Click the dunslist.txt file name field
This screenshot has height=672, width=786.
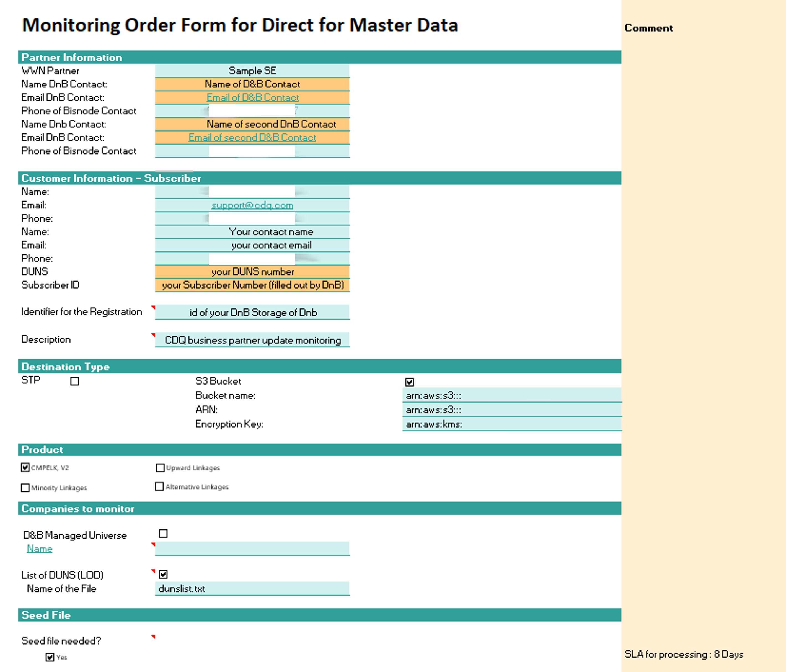click(252, 589)
